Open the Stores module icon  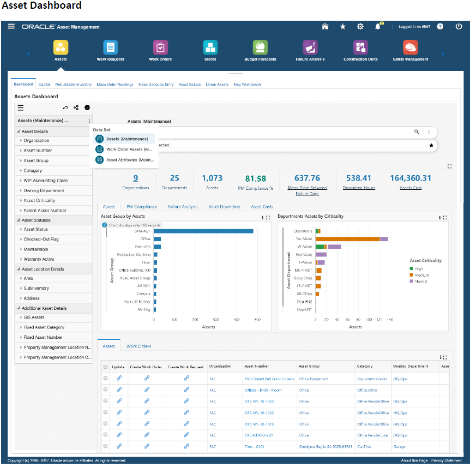click(210, 47)
